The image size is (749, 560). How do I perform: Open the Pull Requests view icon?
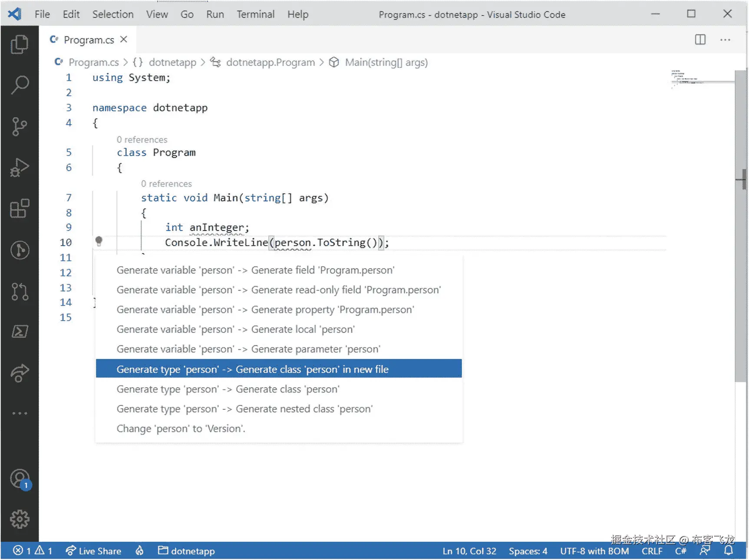pos(20,291)
